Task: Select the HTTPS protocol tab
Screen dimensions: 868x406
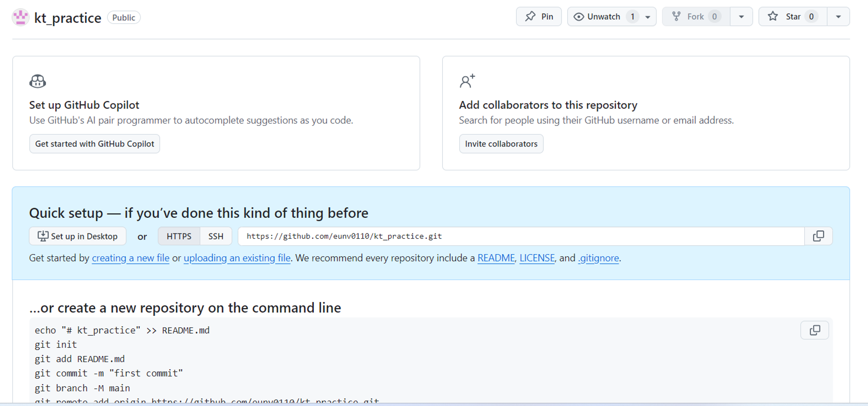Action: tap(179, 236)
